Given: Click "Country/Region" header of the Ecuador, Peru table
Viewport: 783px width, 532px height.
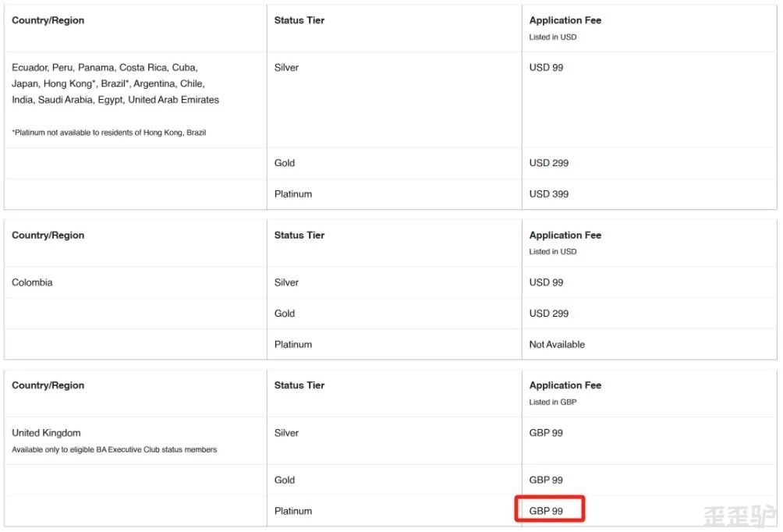Looking at the screenshot, I should point(48,20).
